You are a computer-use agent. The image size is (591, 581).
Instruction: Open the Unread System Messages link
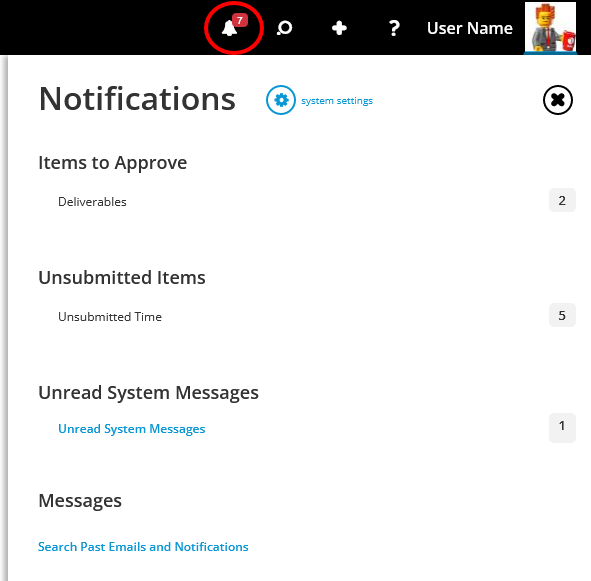click(x=132, y=429)
